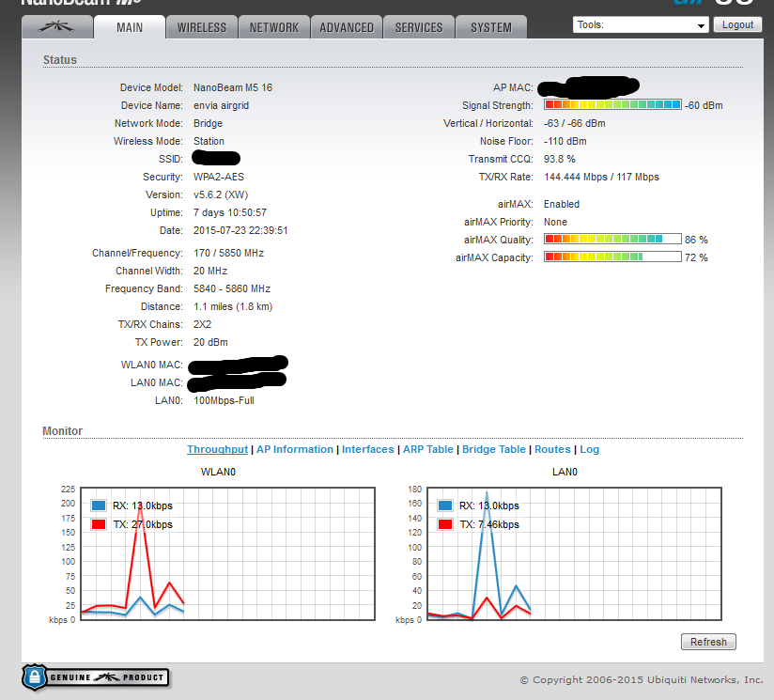774x700 pixels.
Task: Click the Status section heading
Action: tap(60, 60)
